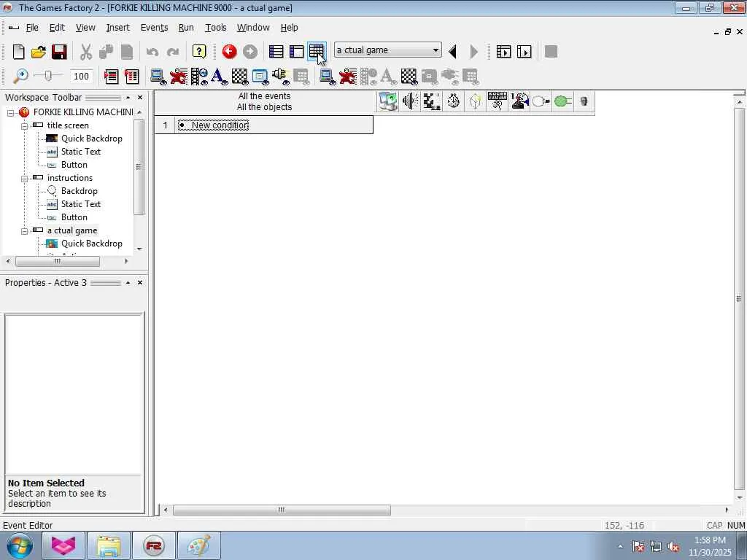747x560 pixels.
Task: Close the Workspace Toolbar panel
Action: point(140,97)
